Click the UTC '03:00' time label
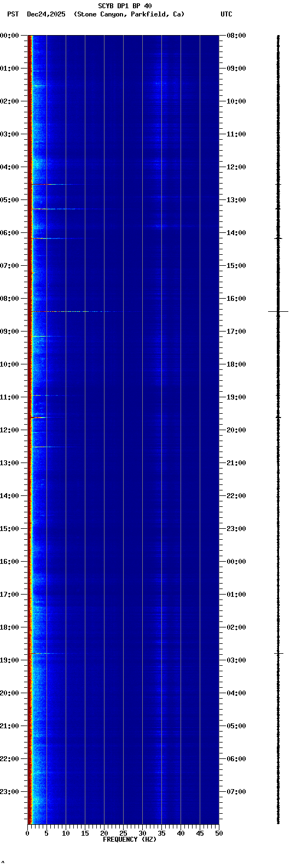The image size is (302, 868). (x=236, y=660)
